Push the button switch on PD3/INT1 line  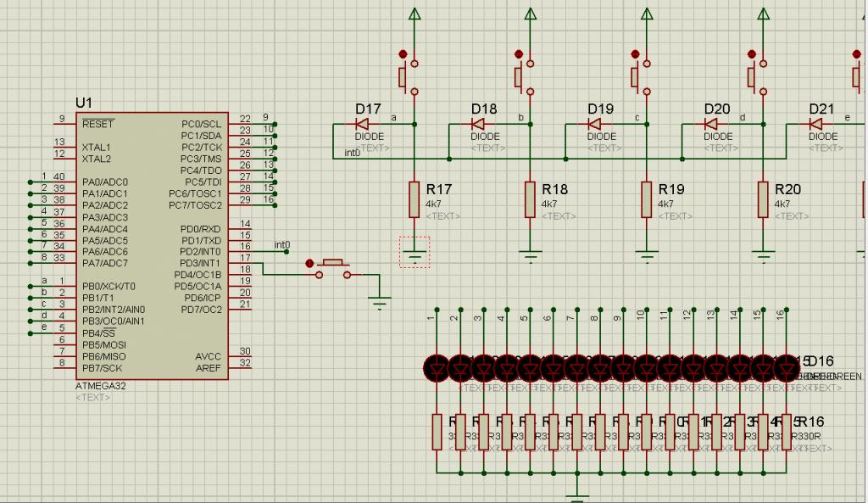[332, 268]
